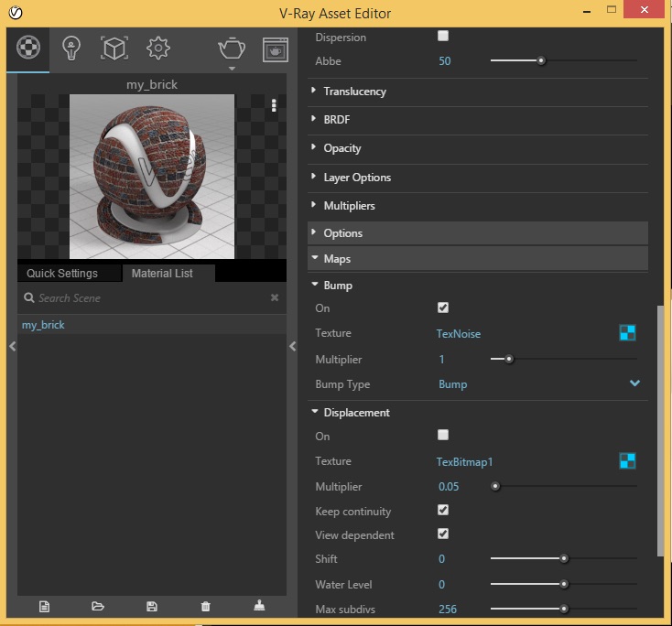Image resolution: width=672 pixels, height=626 pixels.
Task: Click the Bump texture map icon
Action: pyautogui.click(x=627, y=333)
